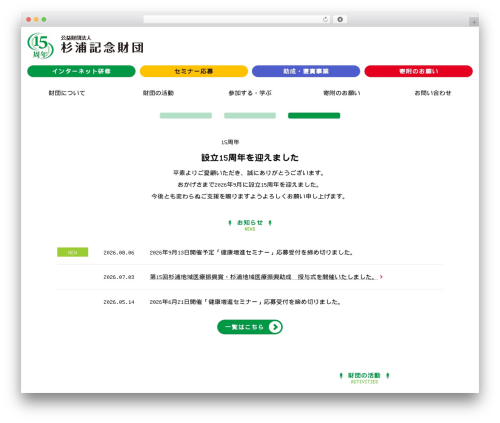The height and width of the screenshot is (423, 500).
Task: Open the blue 助成・褒賞事業 button
Action: [306, 71]
